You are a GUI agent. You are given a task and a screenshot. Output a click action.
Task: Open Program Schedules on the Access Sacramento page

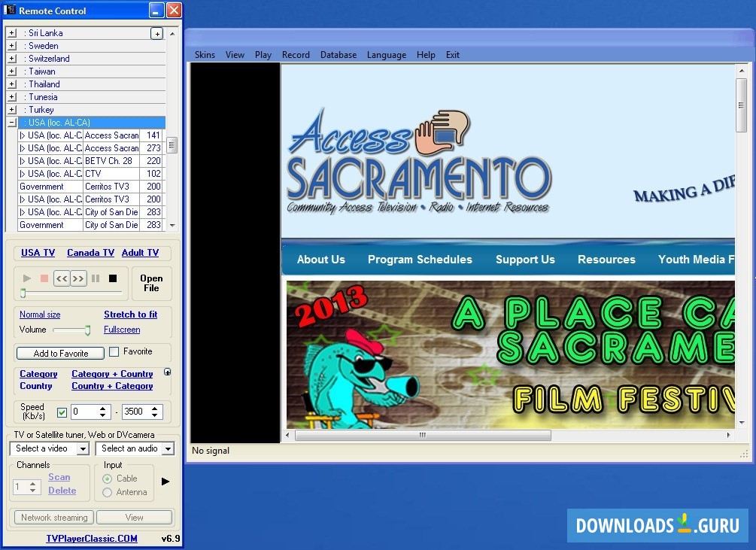coord(420,260)
